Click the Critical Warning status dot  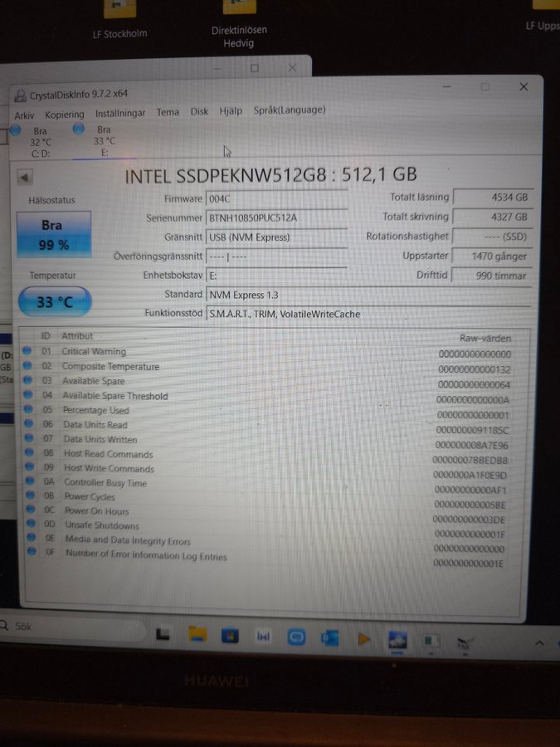(28, 351)
